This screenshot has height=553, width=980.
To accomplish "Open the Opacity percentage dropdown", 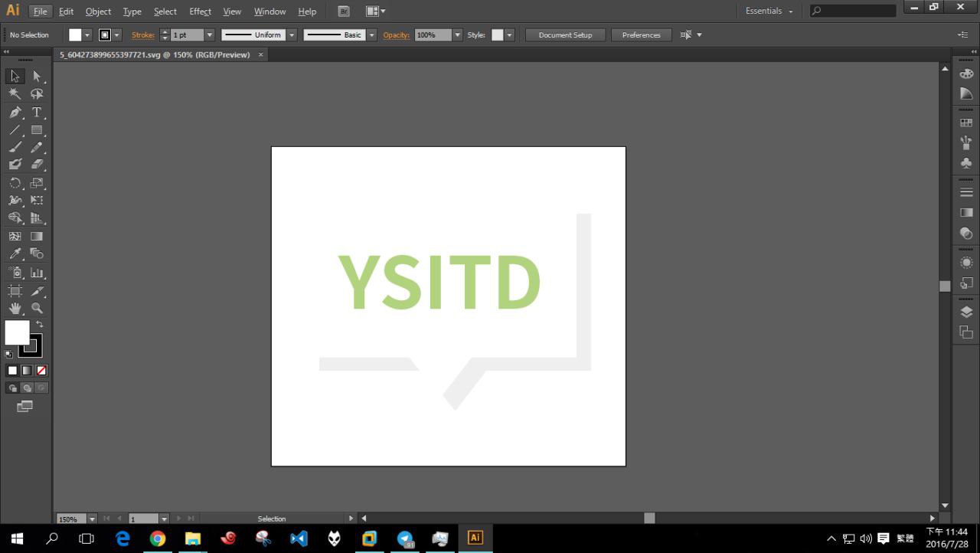I will click(x=457, y=35).
